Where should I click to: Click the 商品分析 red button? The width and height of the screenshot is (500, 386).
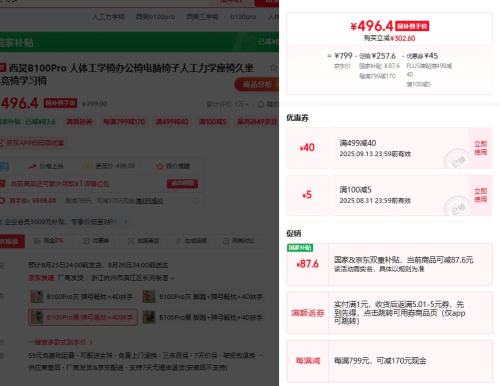point(257,84)
